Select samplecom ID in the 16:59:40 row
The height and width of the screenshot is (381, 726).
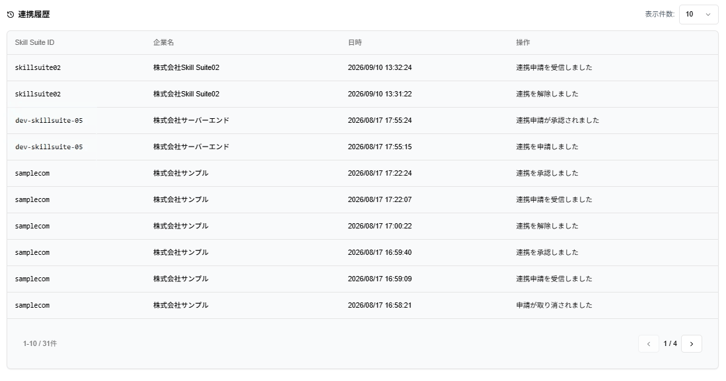click(x=32, y=252)
